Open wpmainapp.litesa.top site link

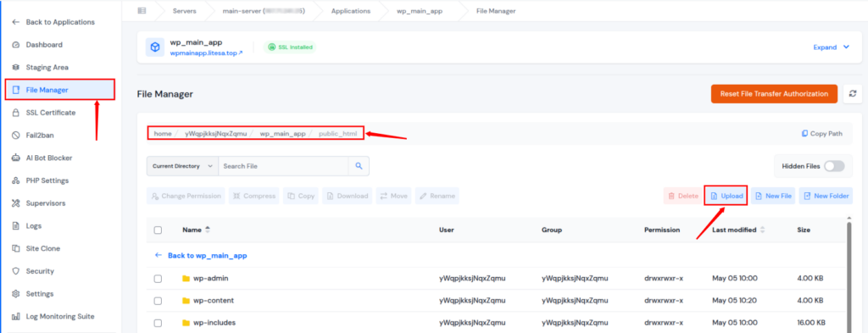(x=206, y=53)
